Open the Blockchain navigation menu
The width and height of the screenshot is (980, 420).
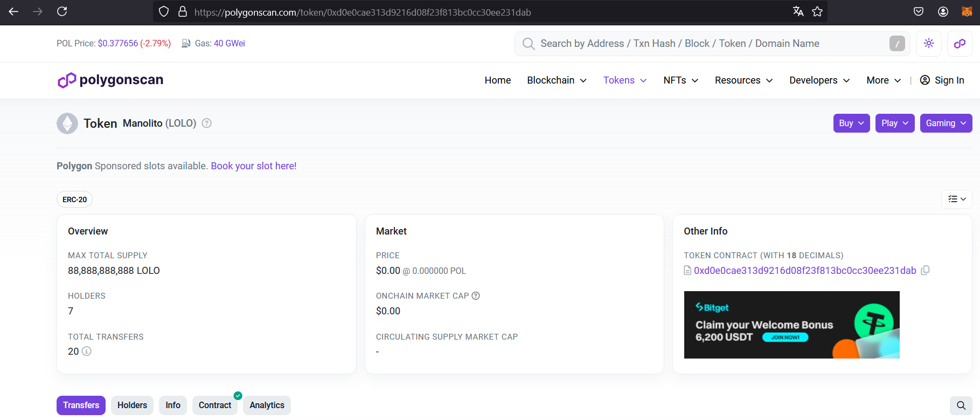(x=557, y=80)
